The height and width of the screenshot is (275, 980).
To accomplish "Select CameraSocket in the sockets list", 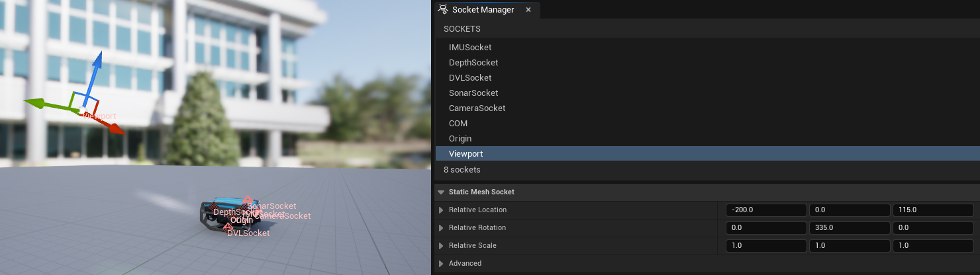I will point(477,108).
